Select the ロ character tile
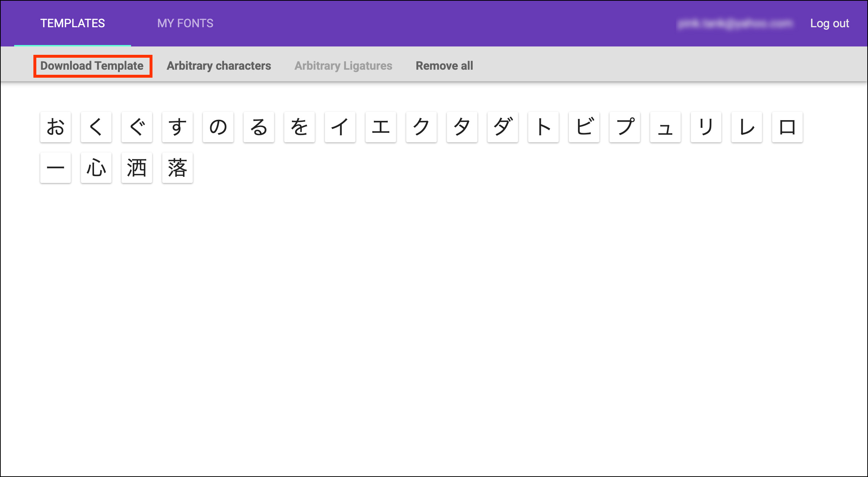 tap(787, 127)
